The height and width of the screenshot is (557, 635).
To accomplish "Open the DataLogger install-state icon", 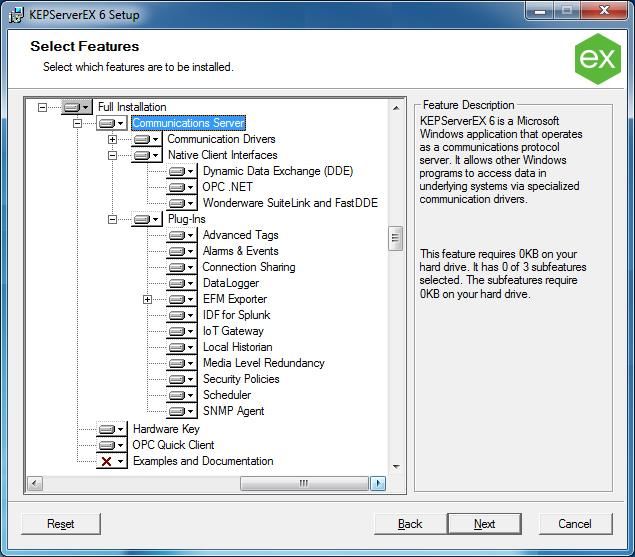I will pyautogui.click(x=182, y=283).
